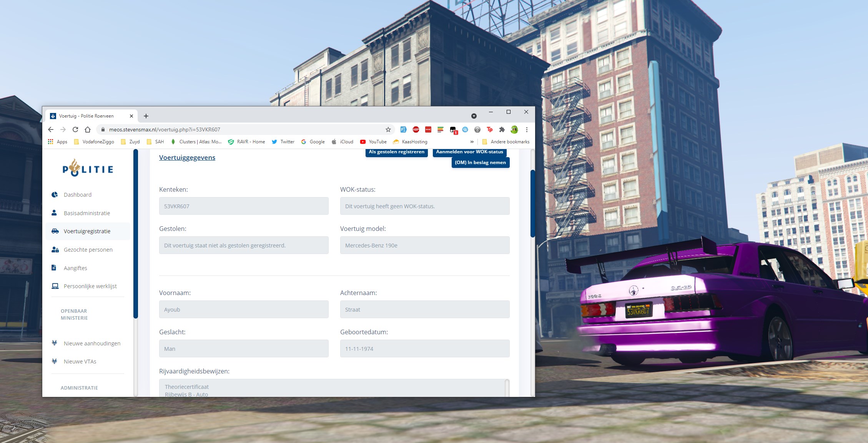Click the page vertical scrollbar thumb
868x443 pixels.
click(532, 204)
